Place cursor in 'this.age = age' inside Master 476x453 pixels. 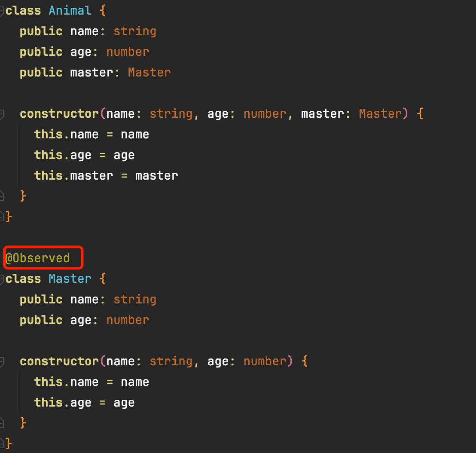pos(84,403)
